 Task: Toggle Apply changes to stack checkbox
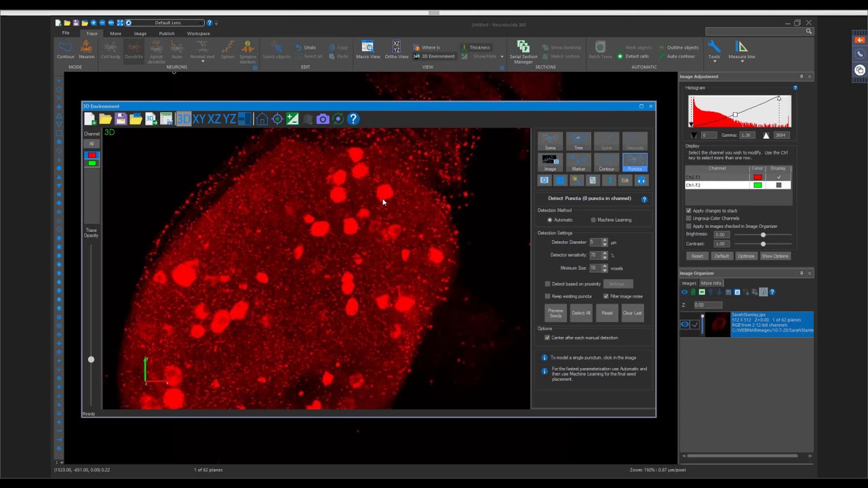(689, 211)
